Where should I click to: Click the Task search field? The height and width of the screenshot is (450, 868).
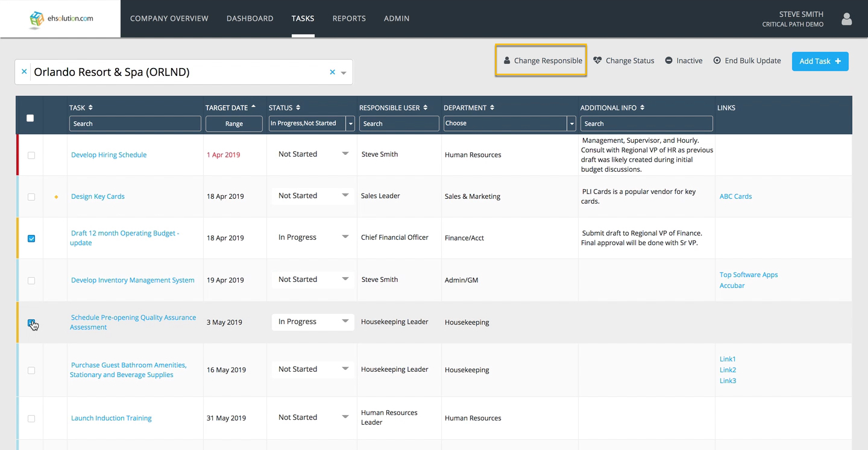coord(135,123)
